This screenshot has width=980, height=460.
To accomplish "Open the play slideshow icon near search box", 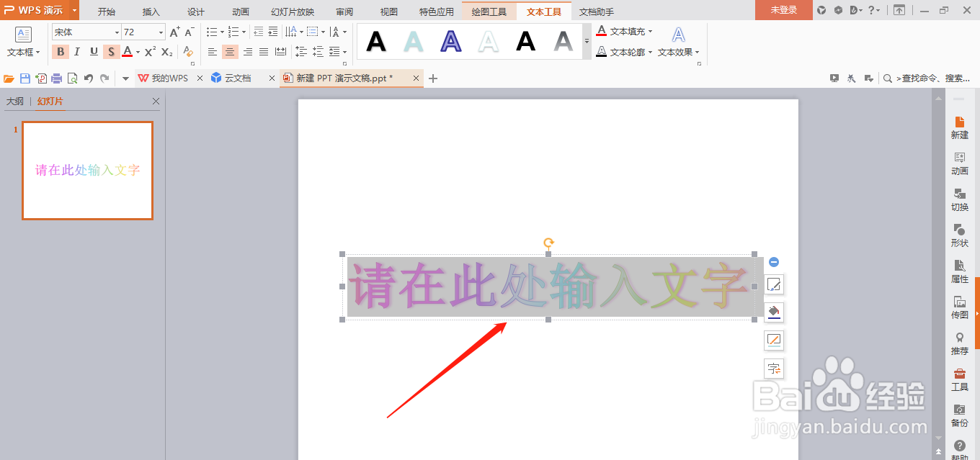I will pyautogui.click(x=834, y=78).
